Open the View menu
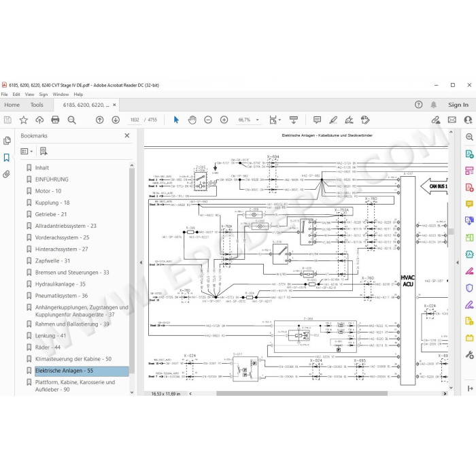This screenshot has height=476, width=476. [29, 95]
